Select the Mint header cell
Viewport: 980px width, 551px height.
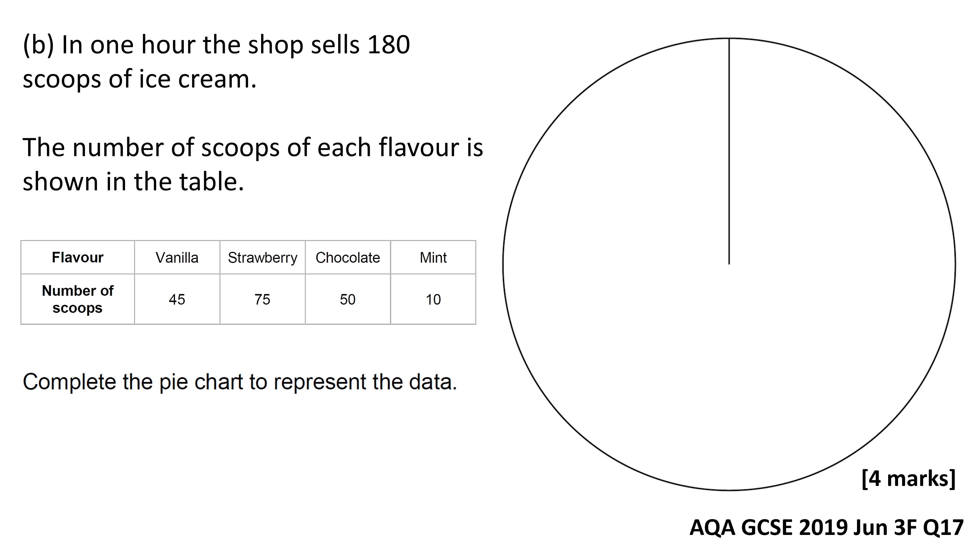(x=433, y=257)
